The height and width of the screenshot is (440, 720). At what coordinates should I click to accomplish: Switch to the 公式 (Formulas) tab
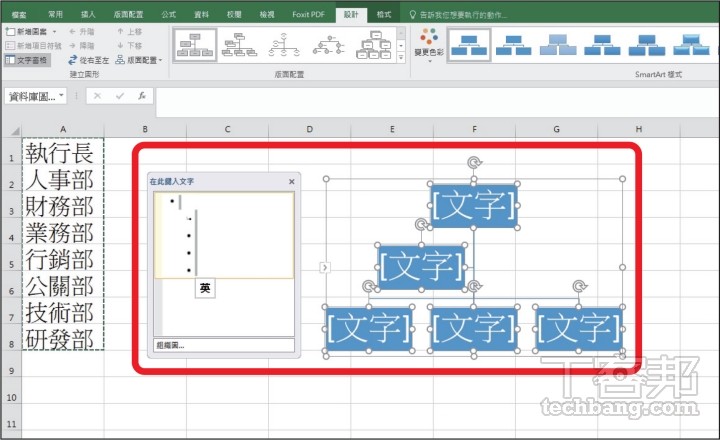click(169, 15)
